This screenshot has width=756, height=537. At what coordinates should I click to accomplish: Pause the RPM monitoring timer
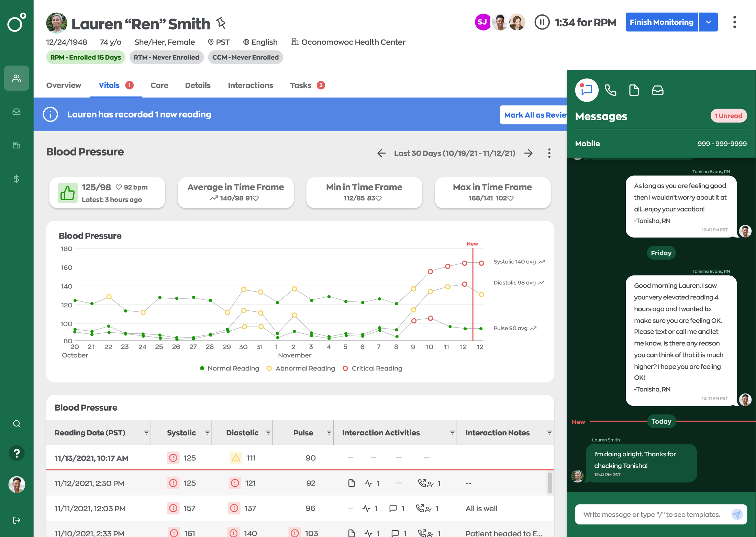click(x=542, y=22)
